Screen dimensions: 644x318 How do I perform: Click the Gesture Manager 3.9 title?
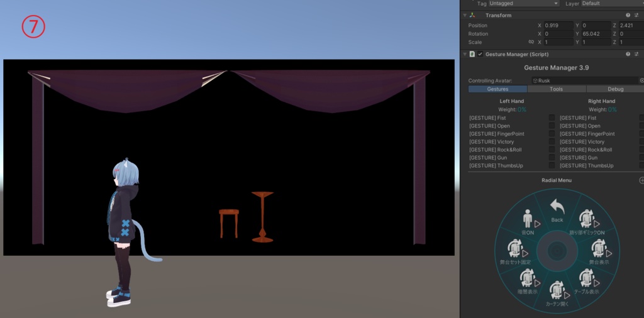tap(557, 68)
